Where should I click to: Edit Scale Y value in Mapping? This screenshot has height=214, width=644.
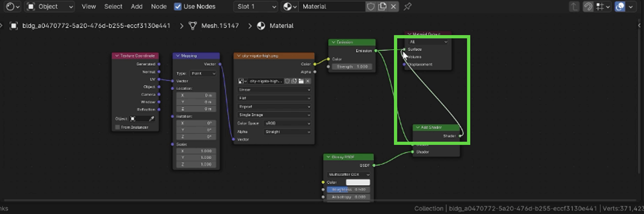[x=196, y=157]
